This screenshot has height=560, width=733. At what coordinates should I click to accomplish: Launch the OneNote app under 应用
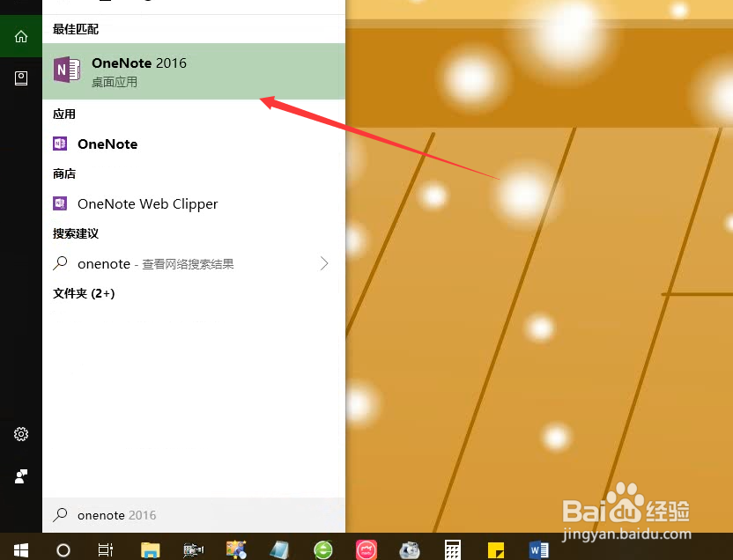click(194, 144)
